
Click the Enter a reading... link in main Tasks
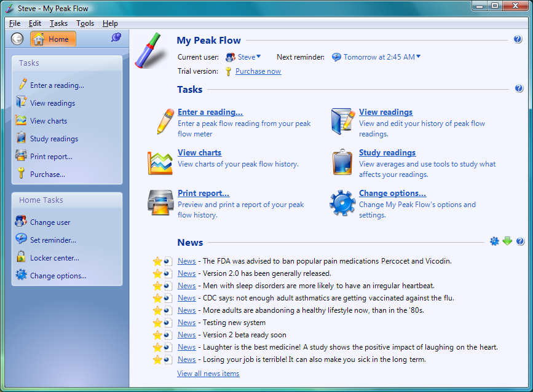click(x=210, y=112)
